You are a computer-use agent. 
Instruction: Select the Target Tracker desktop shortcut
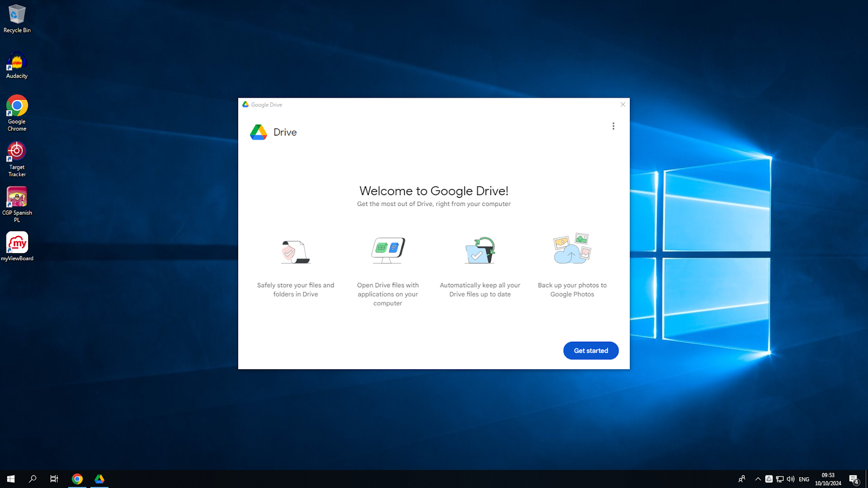coord(17,159)
